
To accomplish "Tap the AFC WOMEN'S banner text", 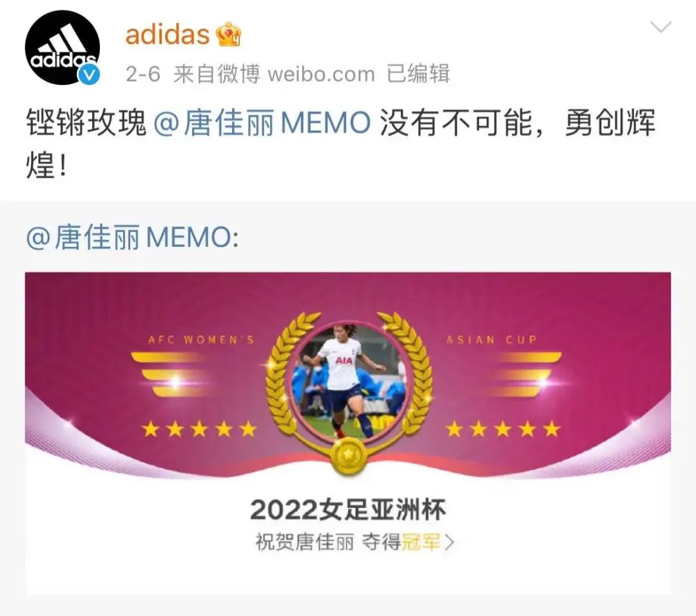I will [x=201, y=340].
